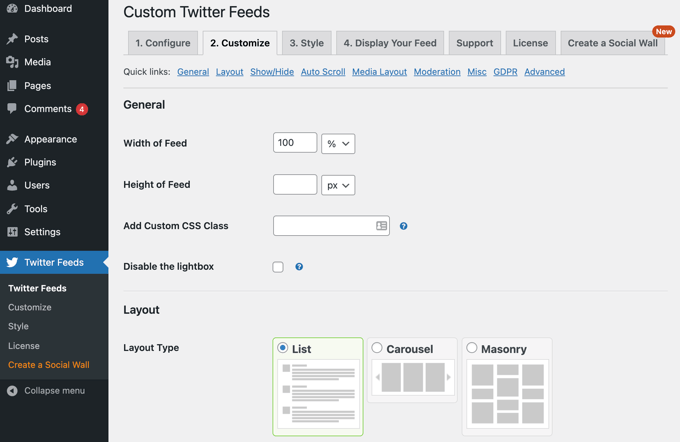Follow the Moderation quick link
680x442 pixels.
tap(437, 72)
